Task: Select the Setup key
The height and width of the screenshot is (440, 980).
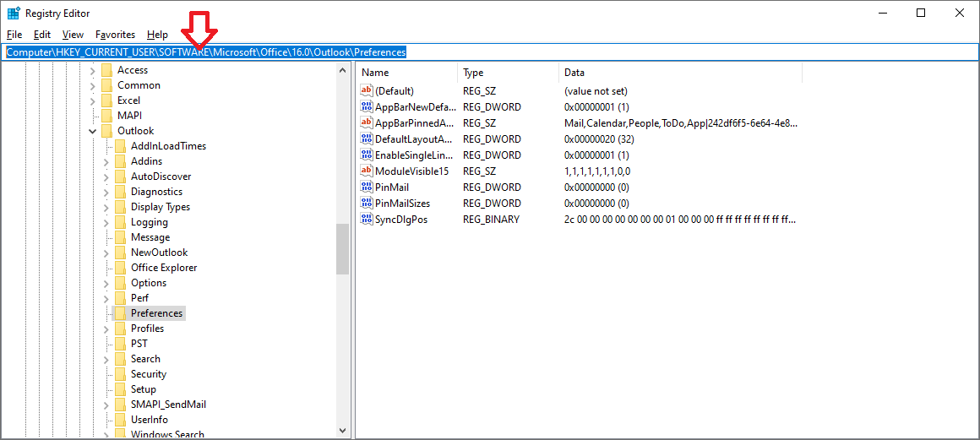Action: click(144, 389)
